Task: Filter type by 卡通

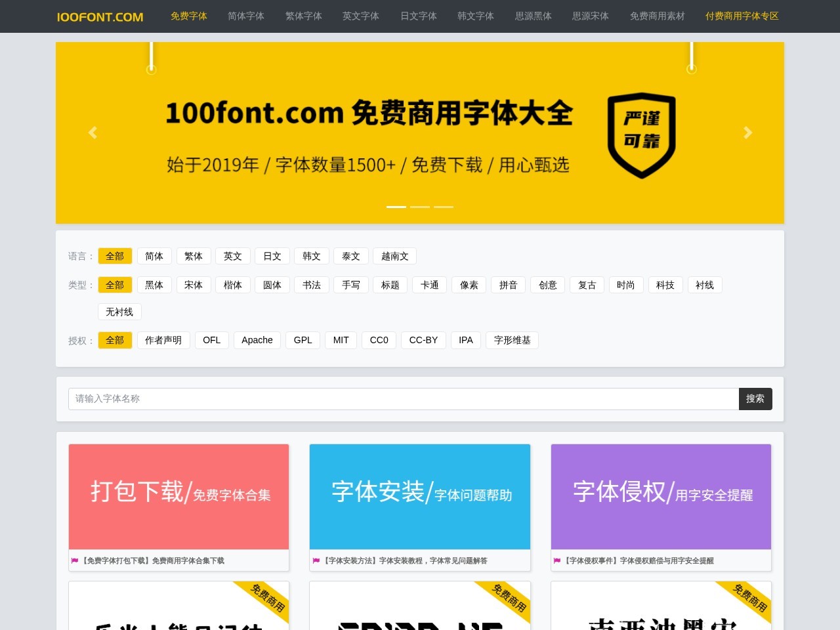Action: [x=430, y=285]
